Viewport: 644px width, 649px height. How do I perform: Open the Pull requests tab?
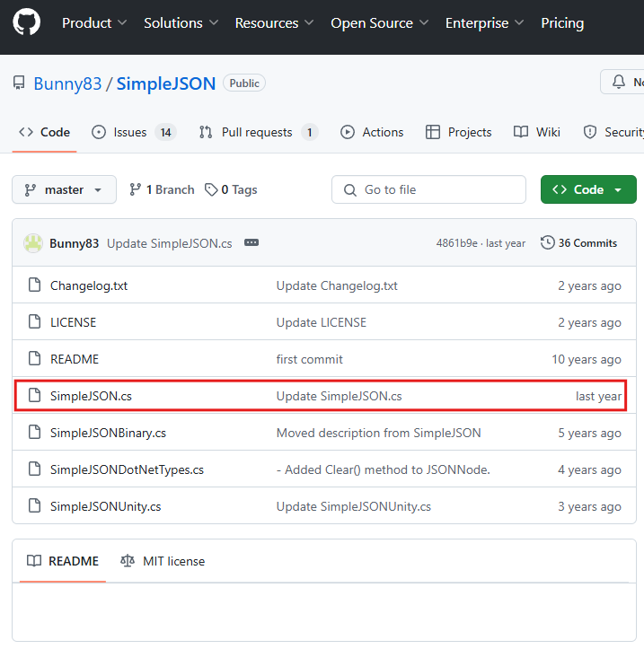259,133
